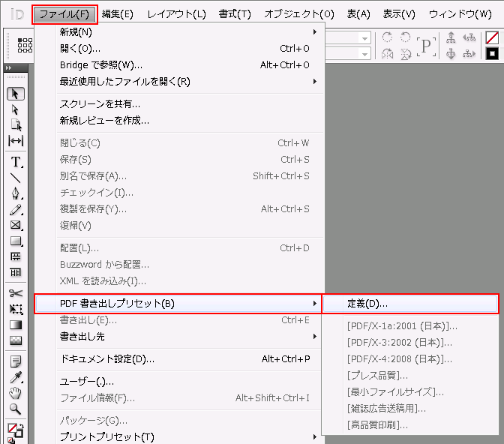Select the Note tool

pos(16,361)
